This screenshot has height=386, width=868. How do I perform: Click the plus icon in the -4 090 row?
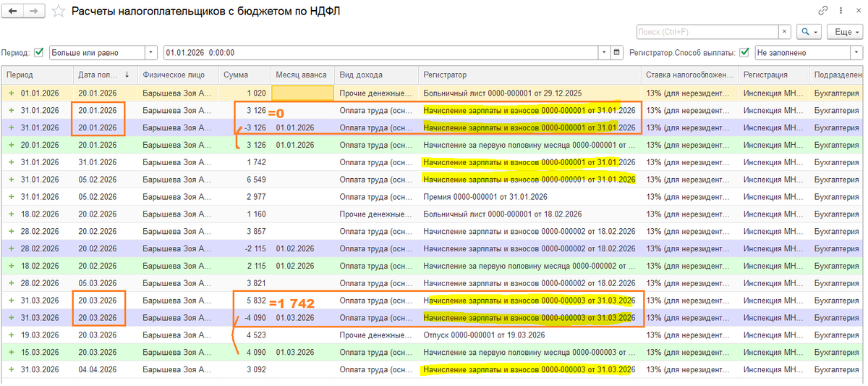[x=11, y=318]
